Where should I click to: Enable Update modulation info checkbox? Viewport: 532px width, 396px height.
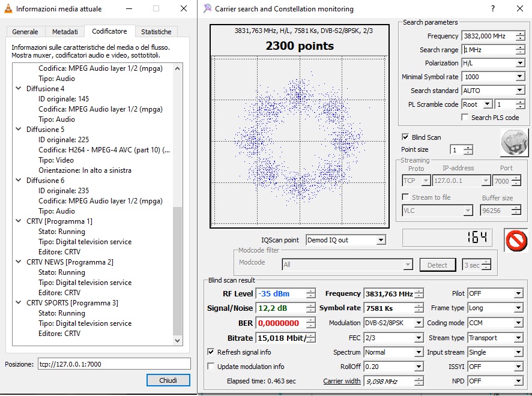coord(211,366)
